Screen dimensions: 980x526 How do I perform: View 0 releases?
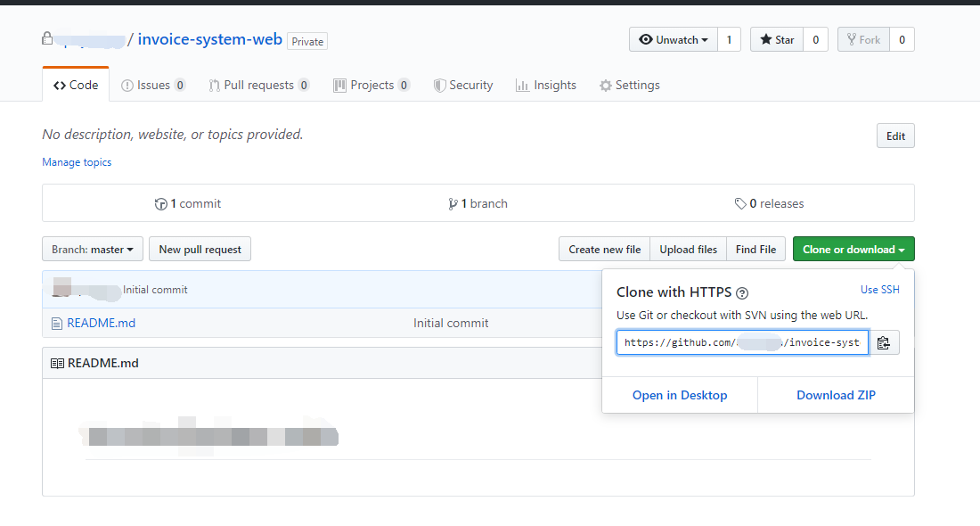(x=770, y=204)
